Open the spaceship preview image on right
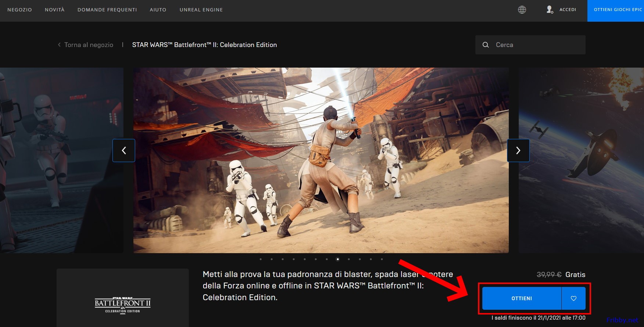 (581, 160)
